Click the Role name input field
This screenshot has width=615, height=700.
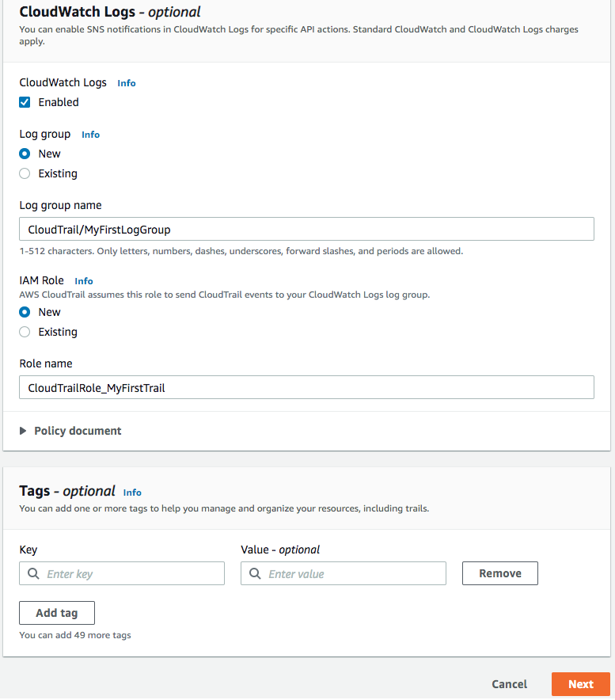pos(307,387)
